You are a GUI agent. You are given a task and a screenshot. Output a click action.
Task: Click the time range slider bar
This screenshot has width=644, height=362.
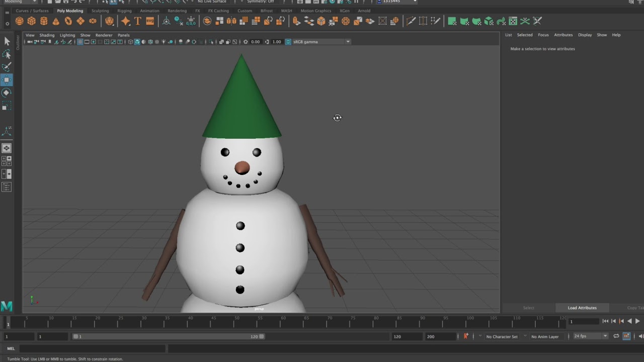click(x=169, y=336)
